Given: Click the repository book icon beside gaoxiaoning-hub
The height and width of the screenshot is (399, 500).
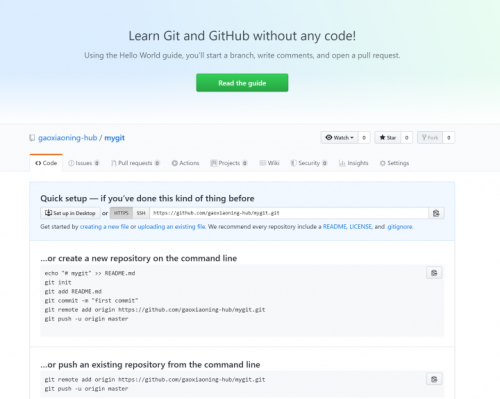Looking at the screenshot, I should pos(32,138).
